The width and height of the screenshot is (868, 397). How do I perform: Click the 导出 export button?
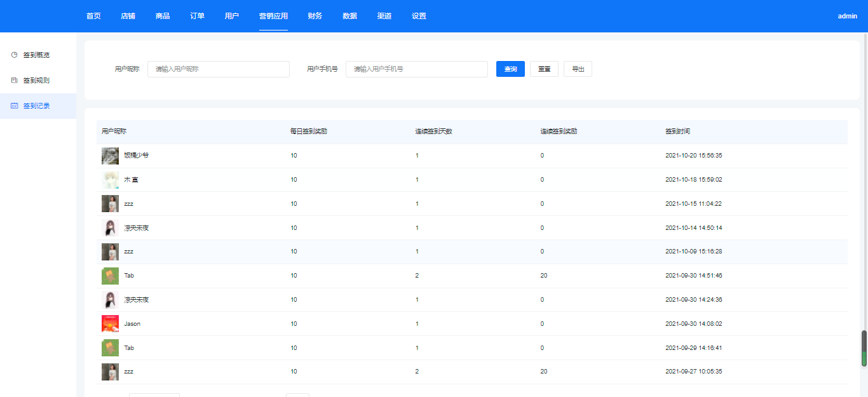click(578, 69)
